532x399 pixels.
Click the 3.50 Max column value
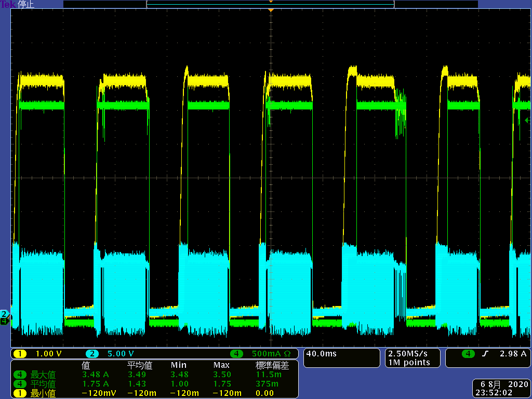tap(222, 375)
